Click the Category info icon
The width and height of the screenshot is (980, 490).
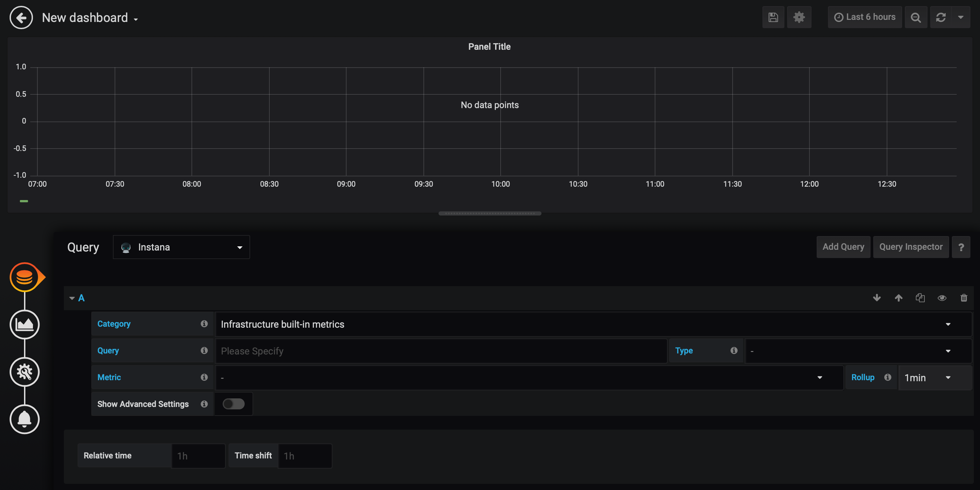204,324
